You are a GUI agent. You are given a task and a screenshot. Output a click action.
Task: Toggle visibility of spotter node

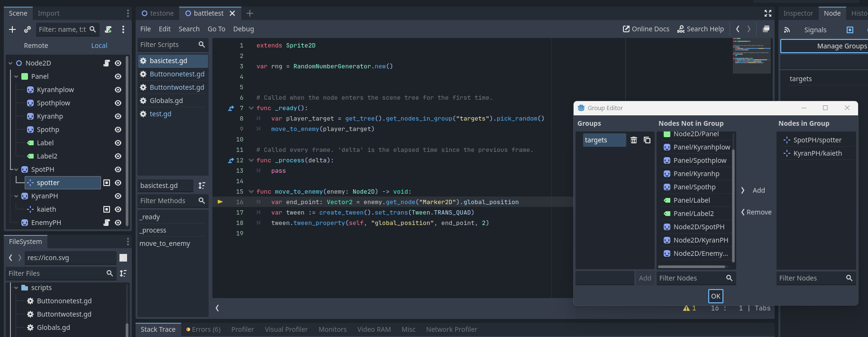click(118, 183)
